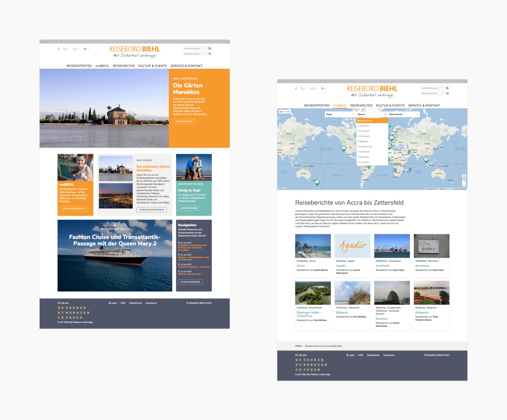Open REISEWELTEN menu in left window
Viewport: 507px width, 420px height.
click(x=124, y=66)
